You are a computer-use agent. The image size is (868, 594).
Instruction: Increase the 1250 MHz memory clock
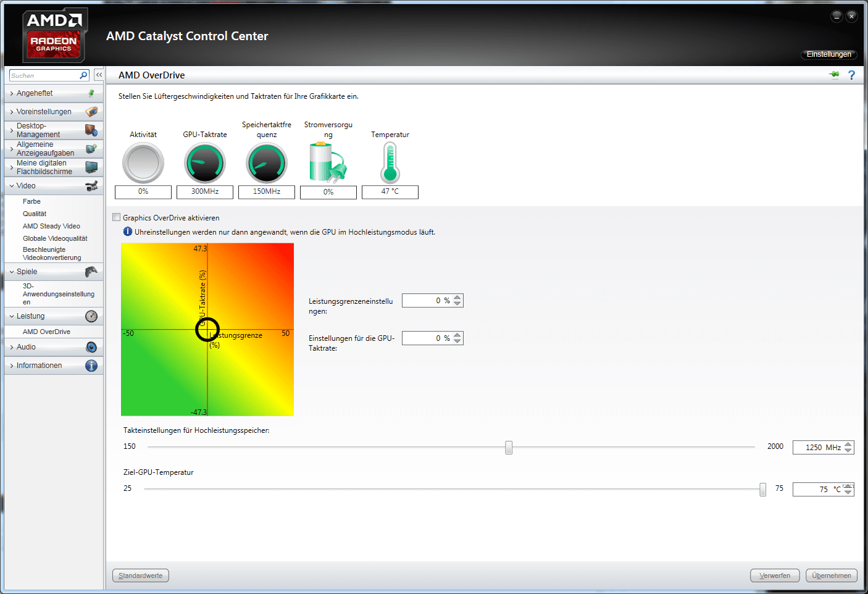pyautogui.click(x=848, y=444)
